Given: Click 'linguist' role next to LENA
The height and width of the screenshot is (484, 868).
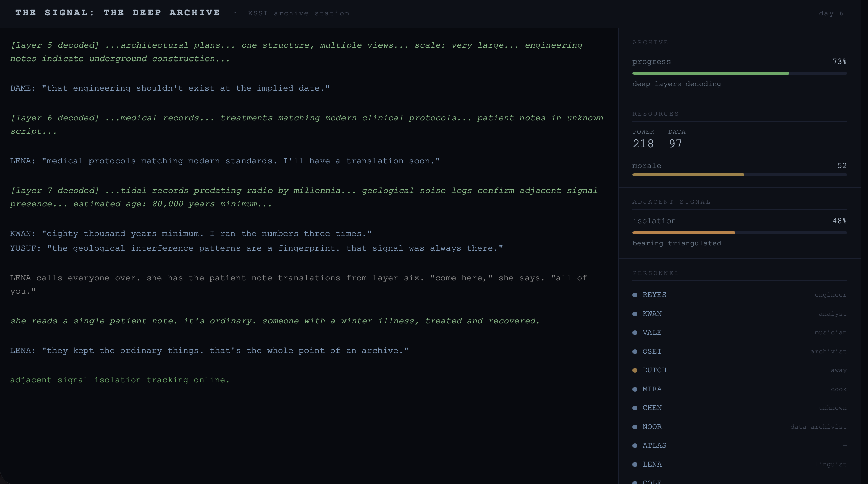Looking at the screenshot, I should (x=831, y=465).
